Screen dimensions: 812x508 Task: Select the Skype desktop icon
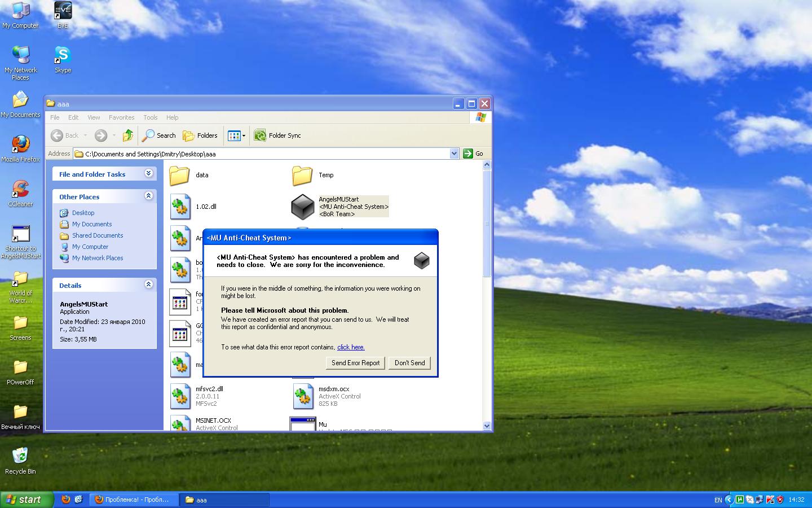63,60
